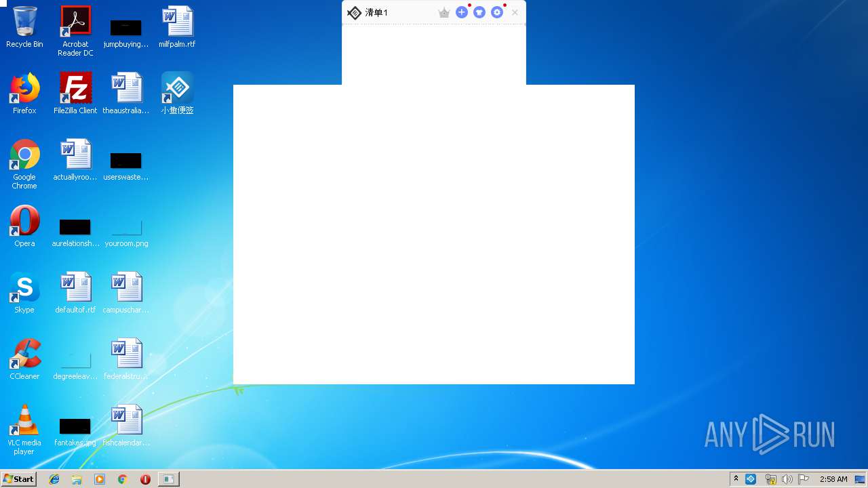The height and width of the screenshot is (488, 868).
Task: Open volume speaker tray icon
Action: [x=787, y=479]
